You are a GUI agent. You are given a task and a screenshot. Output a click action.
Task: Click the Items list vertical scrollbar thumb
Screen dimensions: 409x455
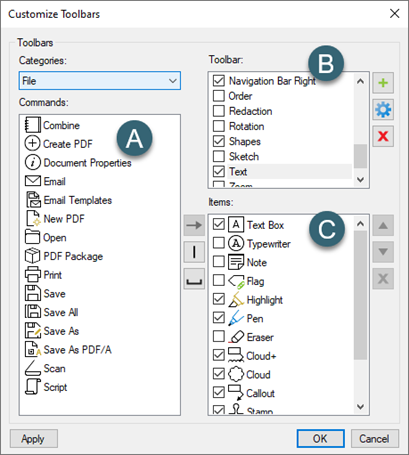pyautogui.click(x=360, y=295)
